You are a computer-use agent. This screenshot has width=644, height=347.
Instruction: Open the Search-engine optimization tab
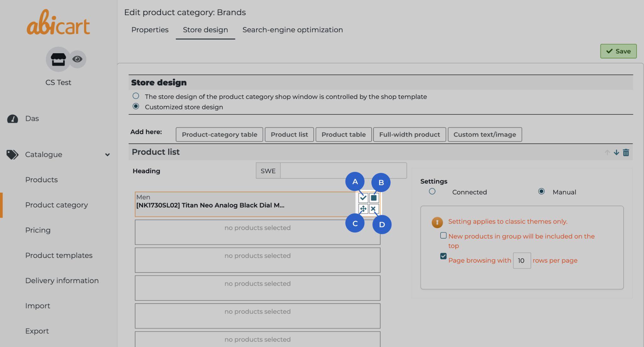pos(292,30)
